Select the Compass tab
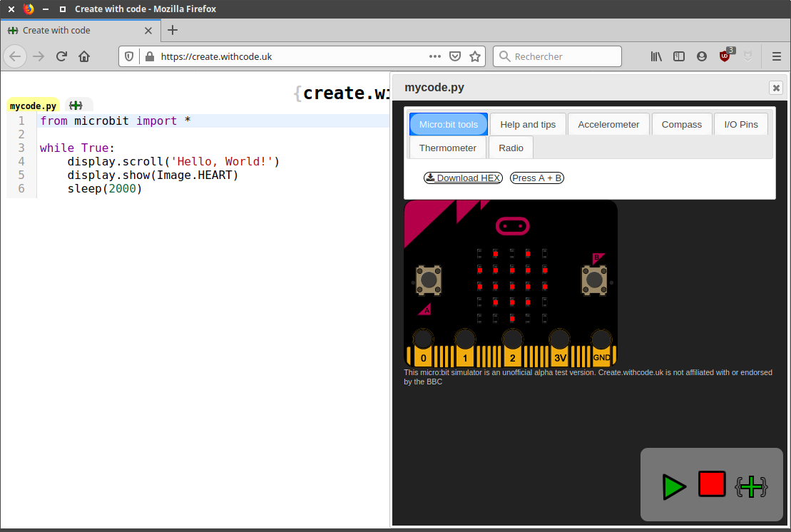 point(682,125)
